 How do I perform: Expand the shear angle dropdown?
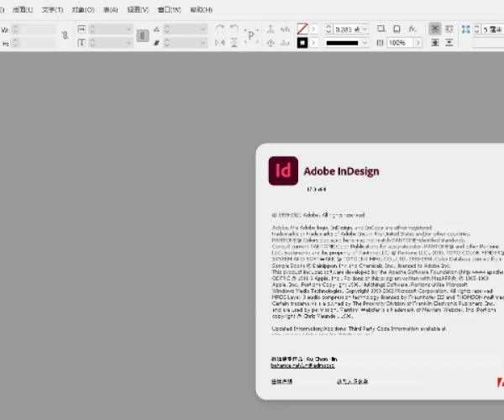pos(202,43)
